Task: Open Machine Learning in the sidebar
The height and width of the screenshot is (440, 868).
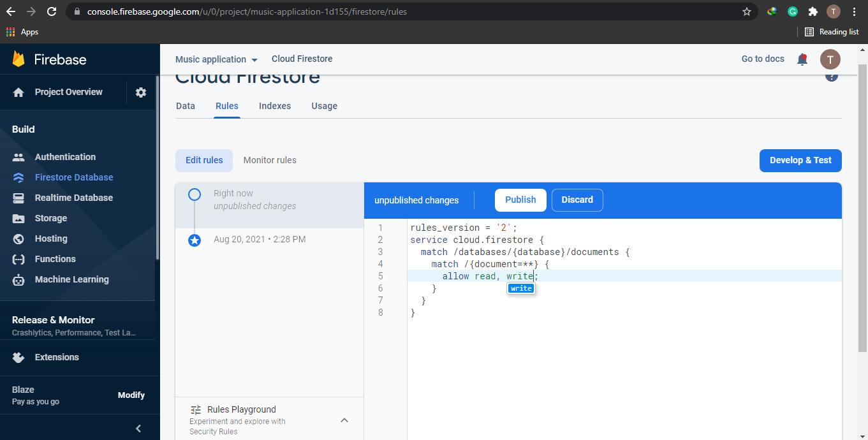Action: point(72,279)
